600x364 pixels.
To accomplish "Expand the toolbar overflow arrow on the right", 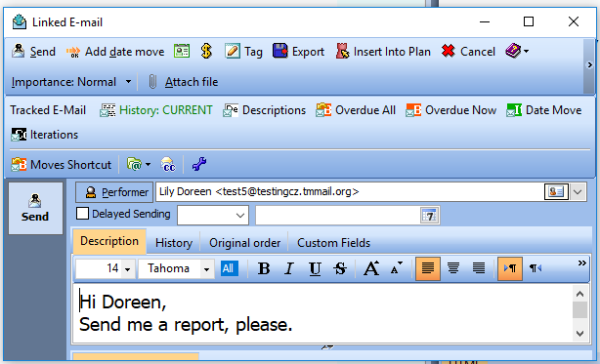I will coord(589,65).
